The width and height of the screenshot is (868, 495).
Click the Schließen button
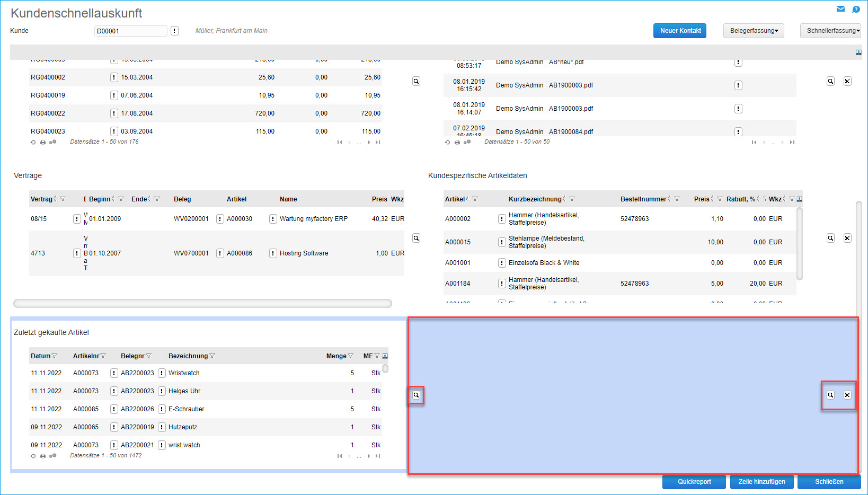point(829,482)
